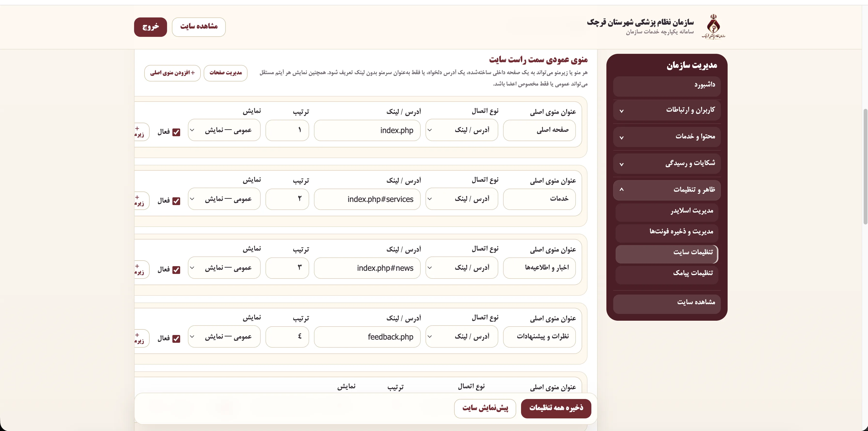Click the مدیریت سازمان sidebar heading
868x431 pixels.
click(x=692, y=65)
